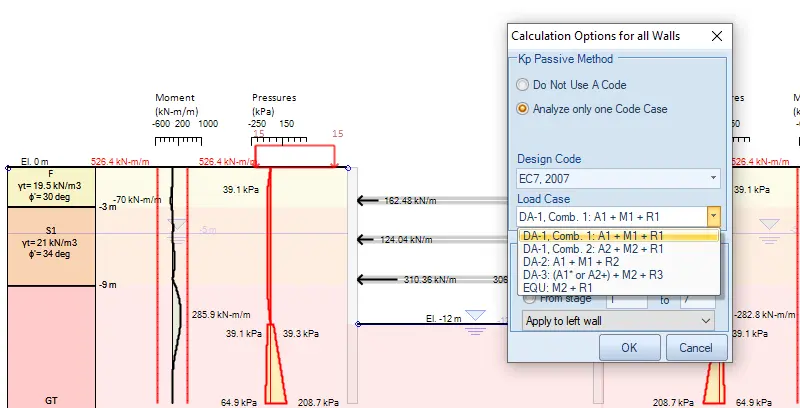Screen dimensions: 800x408
Task: Click the 'El. -12 m' elevation label
Action: click(443, 318)
